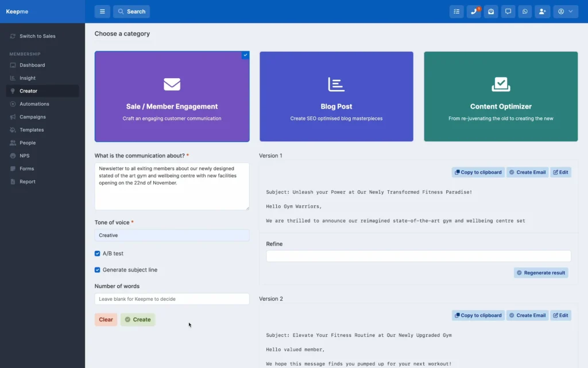The width and height of the screenshot is (588, 368).
Task: Click the selected checkmark on engagement card
Action: [x=245, y=55]
